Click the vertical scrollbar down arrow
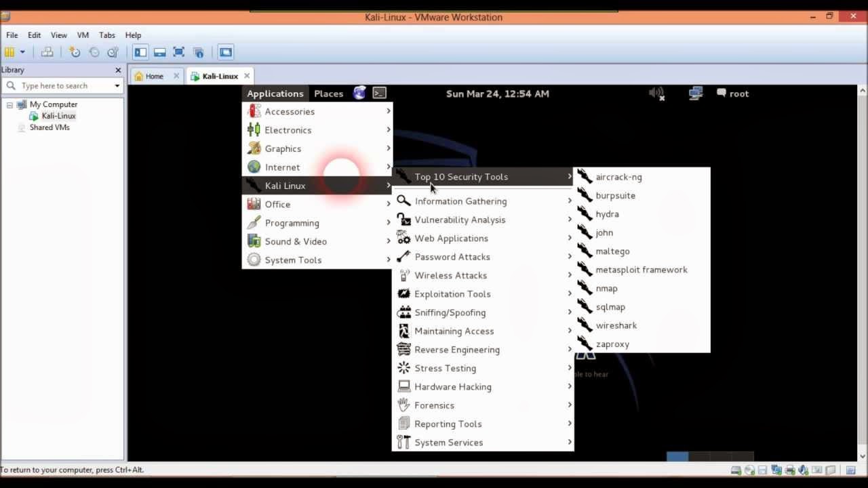This screenshot has width=868, height=488. pyautogui.click(x=863, y=456)
